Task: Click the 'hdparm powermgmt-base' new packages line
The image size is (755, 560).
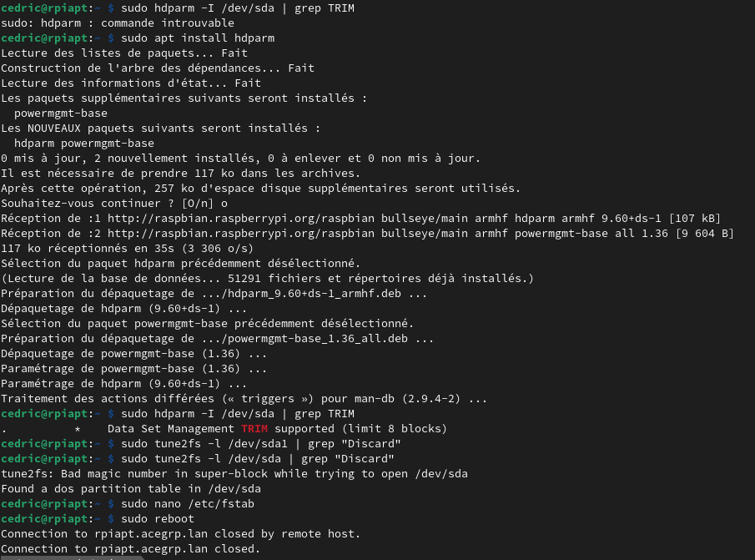Action: pyautogui.click(x=84, y=144)
